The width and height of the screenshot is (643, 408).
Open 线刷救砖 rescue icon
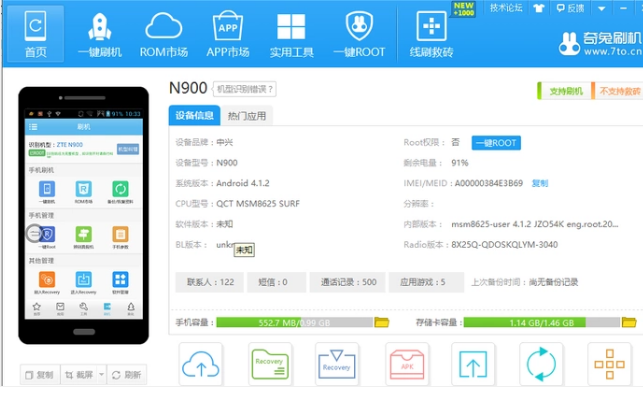tap(431, 35)
